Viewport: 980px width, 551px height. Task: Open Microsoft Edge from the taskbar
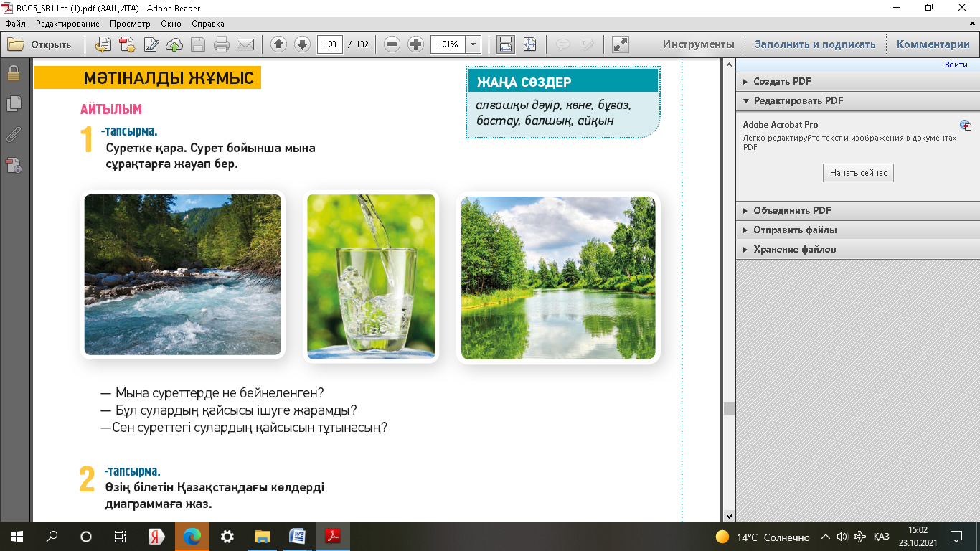pos(192,537)
